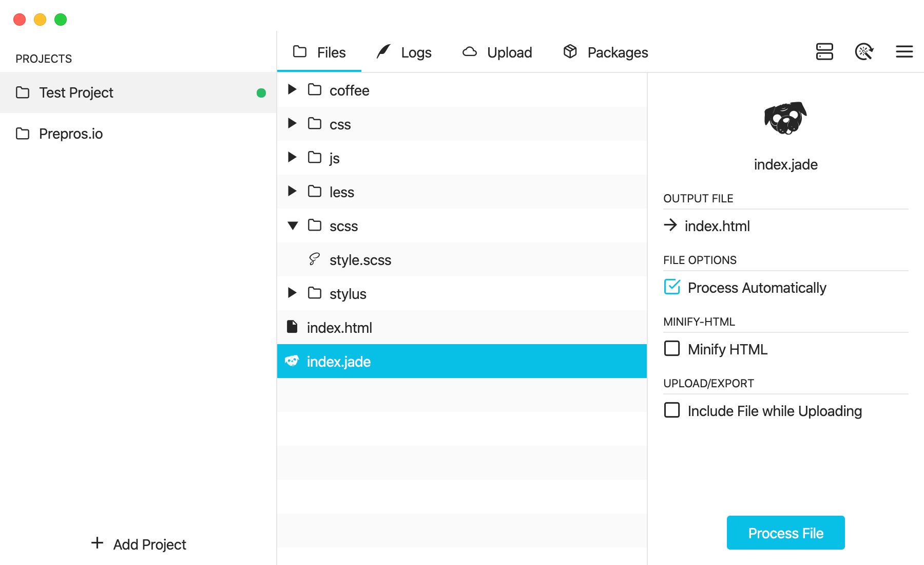The width and height of the screenshot is (924, 565).
Task: Click the live preview magic wand icon
Action: (864, 52)
